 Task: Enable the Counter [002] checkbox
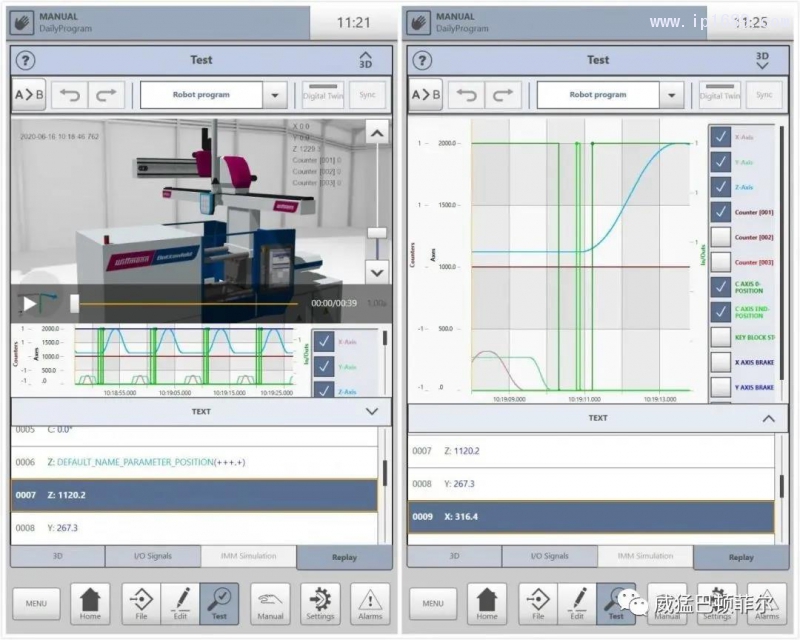(x=720, y=237)
